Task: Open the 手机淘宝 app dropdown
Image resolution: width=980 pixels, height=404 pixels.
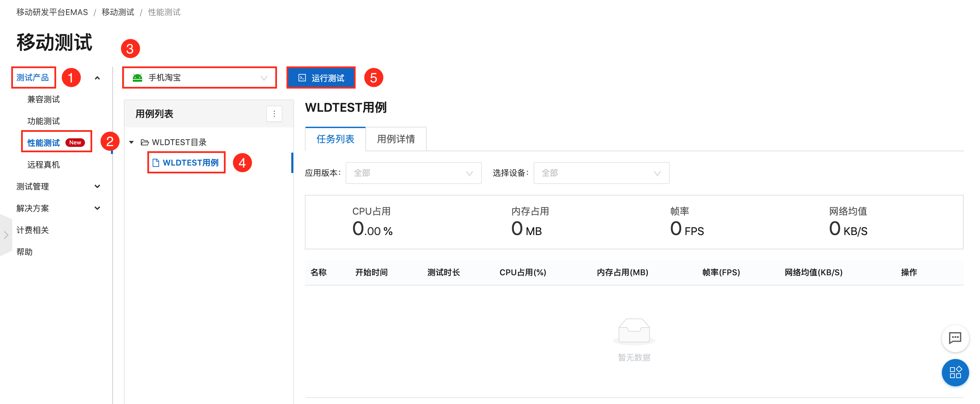Action: [199, 78]
